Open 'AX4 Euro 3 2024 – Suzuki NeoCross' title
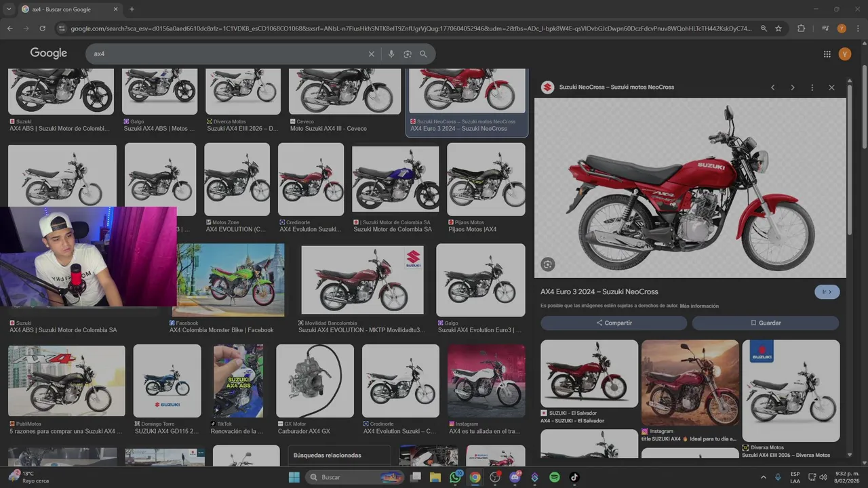868x488 pixels. [x=599, y=291]
